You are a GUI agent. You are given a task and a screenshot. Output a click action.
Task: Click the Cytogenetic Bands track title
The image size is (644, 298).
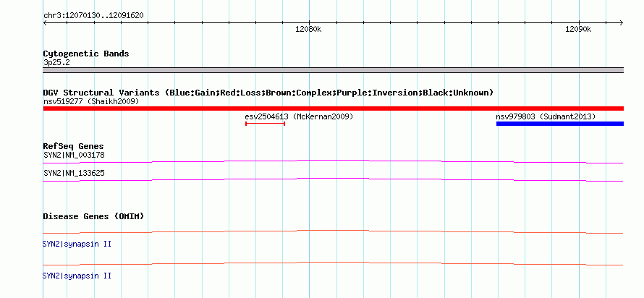coord(86,54)
